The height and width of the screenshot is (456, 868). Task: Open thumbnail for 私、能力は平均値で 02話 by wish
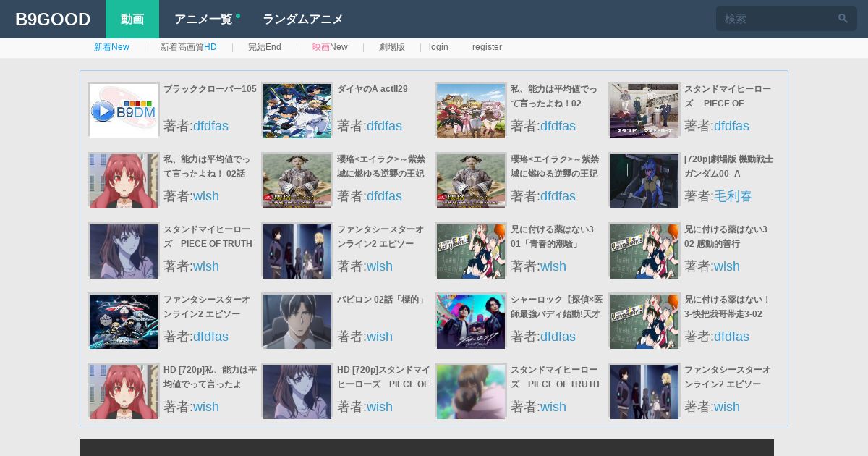pyautogui.click(x=124, y=180)
